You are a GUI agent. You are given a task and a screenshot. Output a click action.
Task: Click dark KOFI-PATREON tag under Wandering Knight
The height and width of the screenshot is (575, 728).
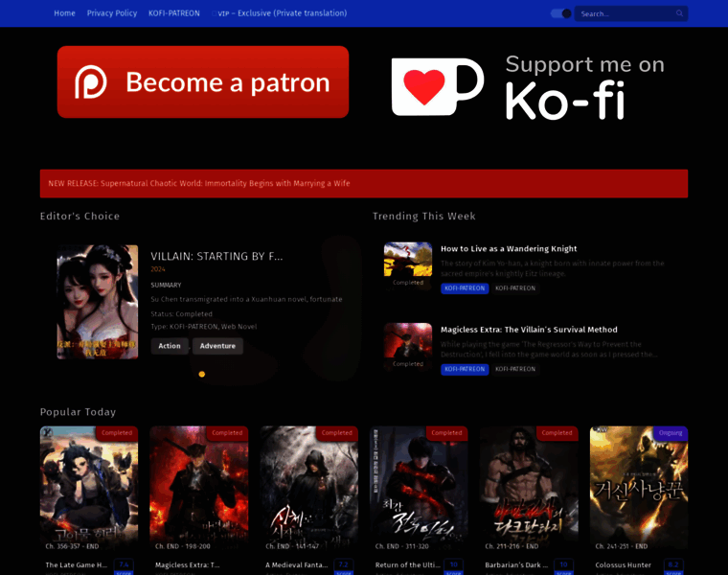point(515,288)
